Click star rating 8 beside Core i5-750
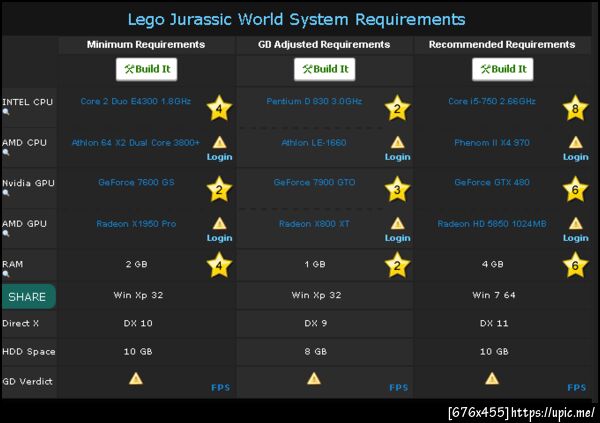The height and width of the screenshot is (423, 600). (576, 108)
